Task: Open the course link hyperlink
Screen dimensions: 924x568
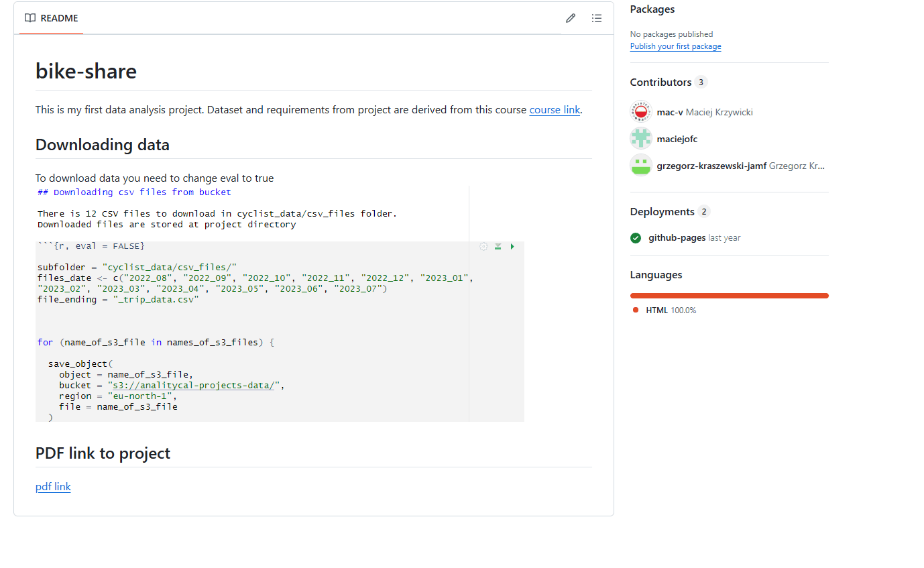Action: click(x=554, y=110)
